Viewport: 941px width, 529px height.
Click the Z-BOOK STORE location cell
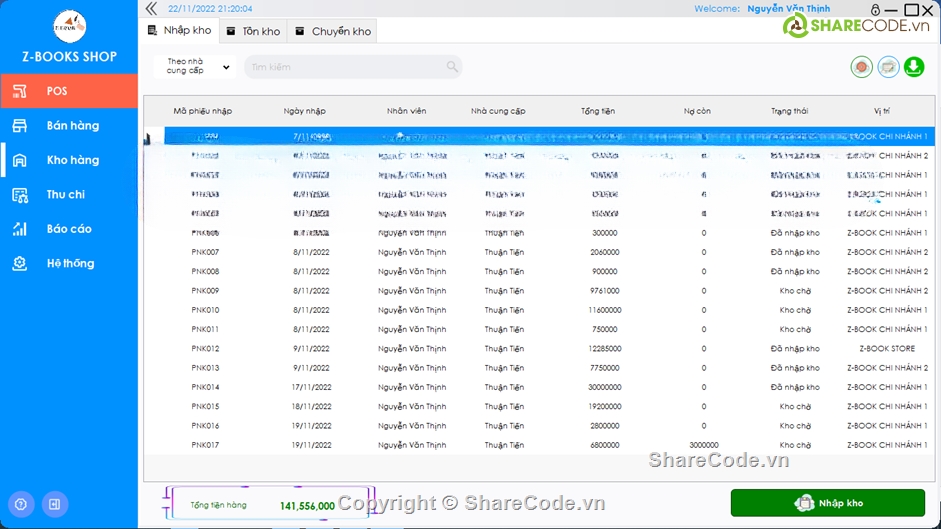[887, 348]
